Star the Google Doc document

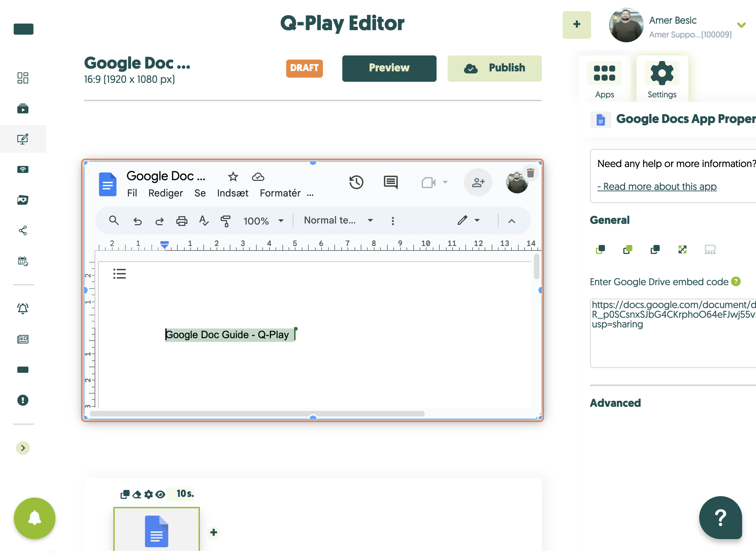click(x=233, y=177)
